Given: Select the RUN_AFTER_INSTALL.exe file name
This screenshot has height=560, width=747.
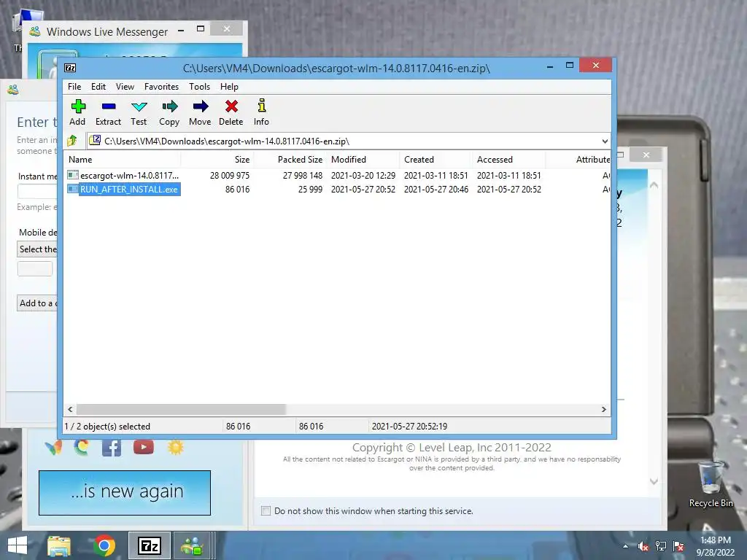Looking at the screenshot, I should (129, 189).
